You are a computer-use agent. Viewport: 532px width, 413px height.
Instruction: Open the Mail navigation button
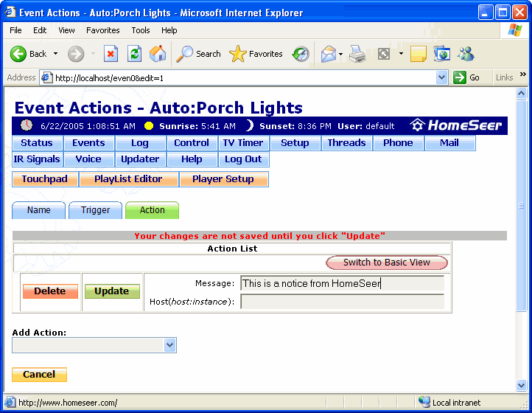click(450, 143)
